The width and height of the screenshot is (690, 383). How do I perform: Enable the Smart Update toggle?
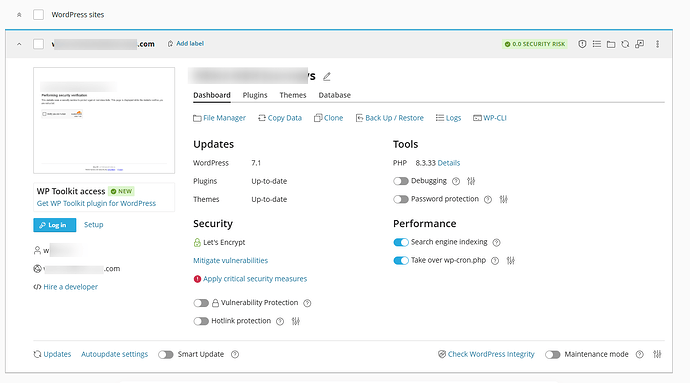tap(166, 354)
